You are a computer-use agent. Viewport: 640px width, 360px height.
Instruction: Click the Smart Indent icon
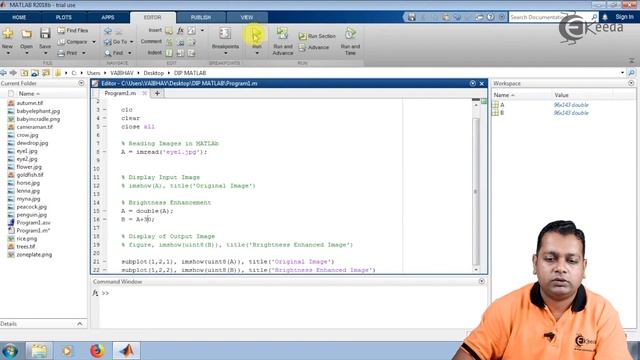click(x=169, y=53)
